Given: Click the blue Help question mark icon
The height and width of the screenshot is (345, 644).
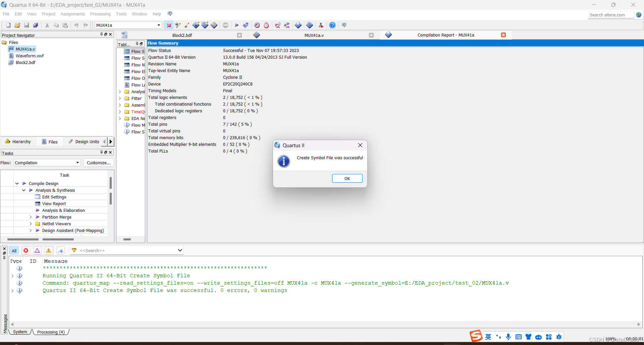Looking at the screenshot, I should (x=332, y=25).
